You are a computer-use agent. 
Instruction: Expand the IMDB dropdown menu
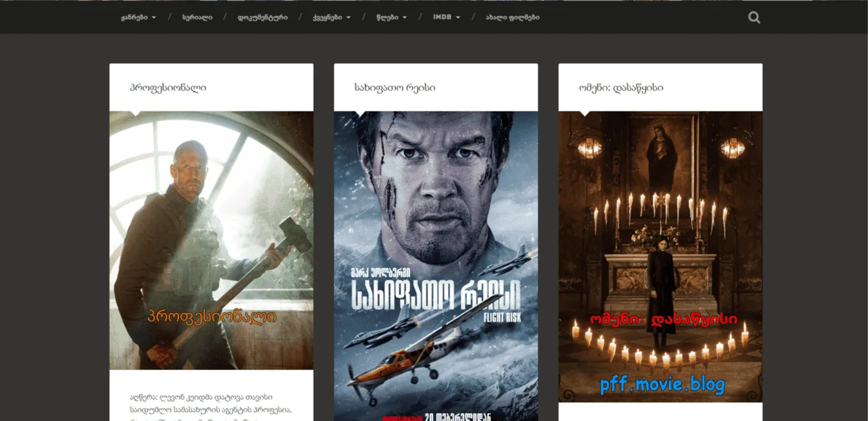point(447,17)
